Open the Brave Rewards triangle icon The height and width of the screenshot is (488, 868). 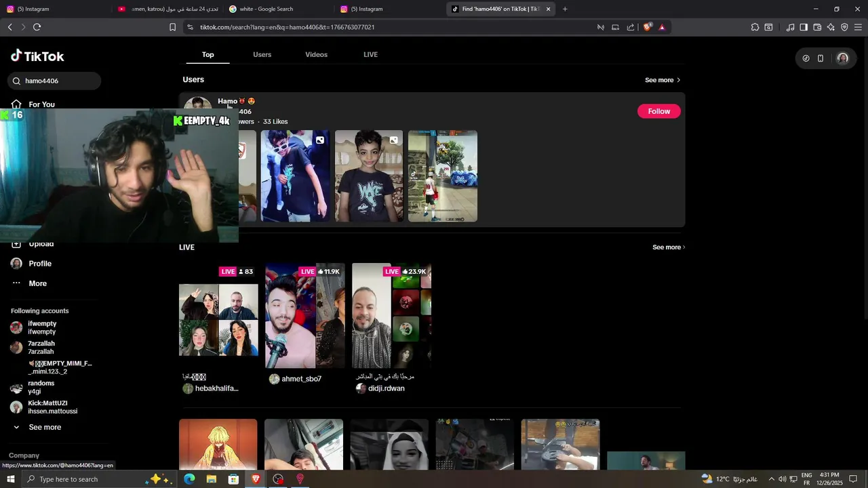pyautogui.click(x=662, y=27)
